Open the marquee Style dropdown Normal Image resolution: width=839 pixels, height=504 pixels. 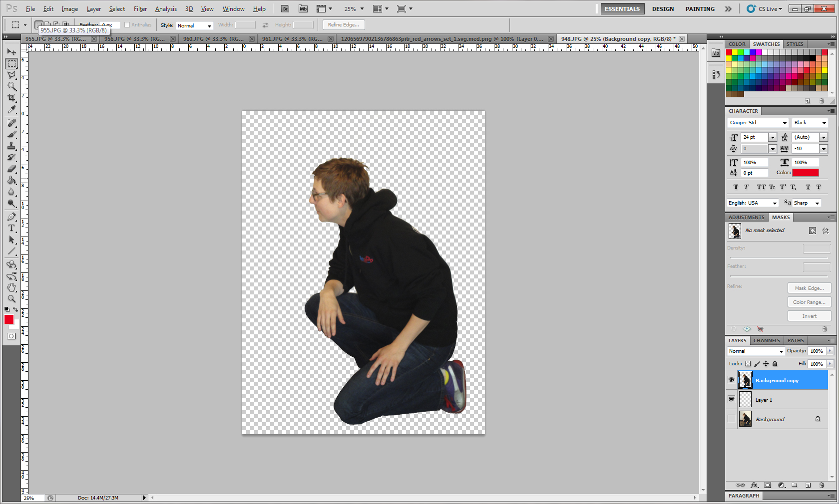194,25
